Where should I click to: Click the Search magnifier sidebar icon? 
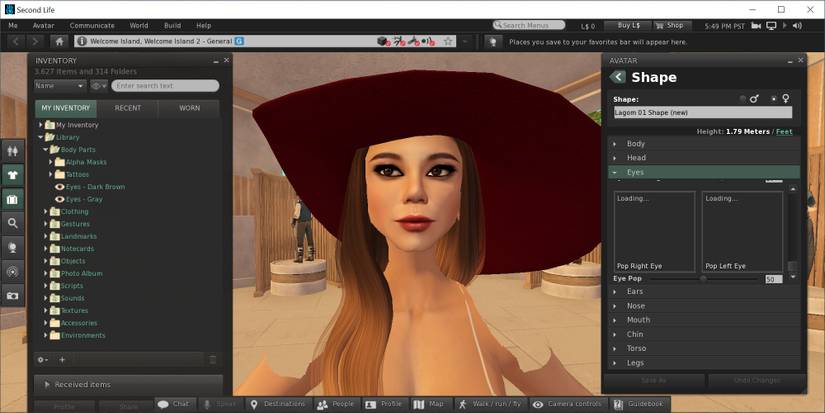(13, 223)
